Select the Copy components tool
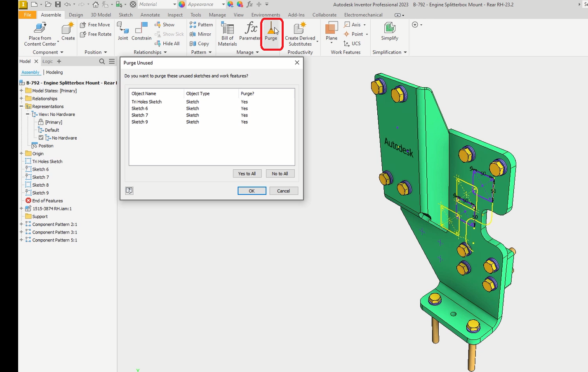 (x=199, y=44)
